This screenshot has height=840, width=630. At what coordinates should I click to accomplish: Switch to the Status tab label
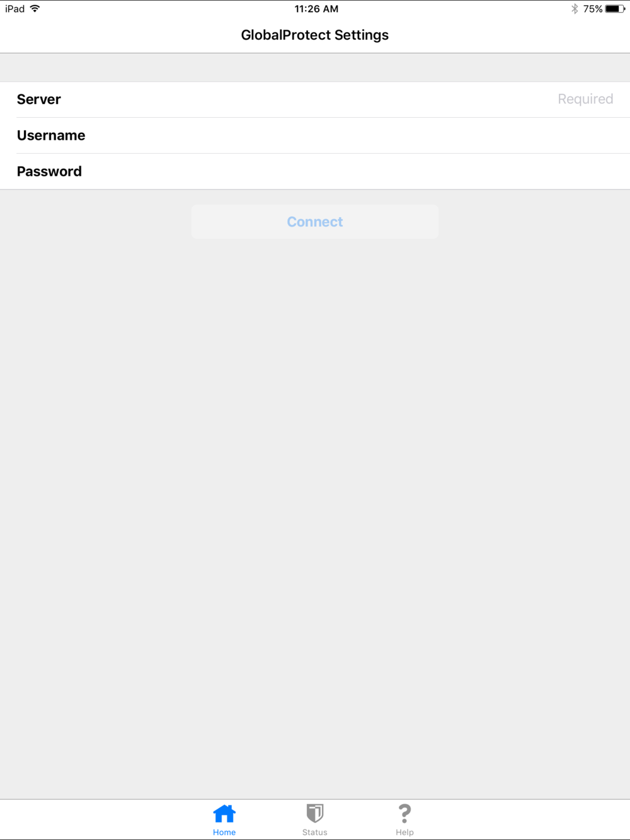314,832
